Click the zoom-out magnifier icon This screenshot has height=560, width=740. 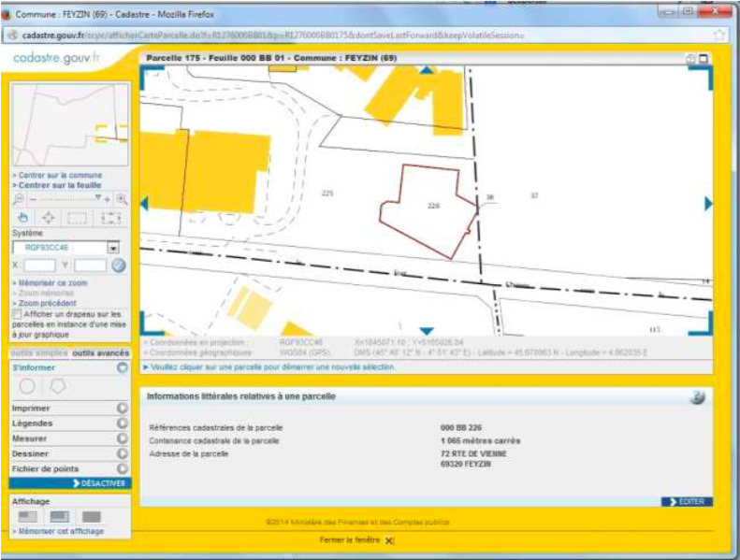tap(20, 199)
